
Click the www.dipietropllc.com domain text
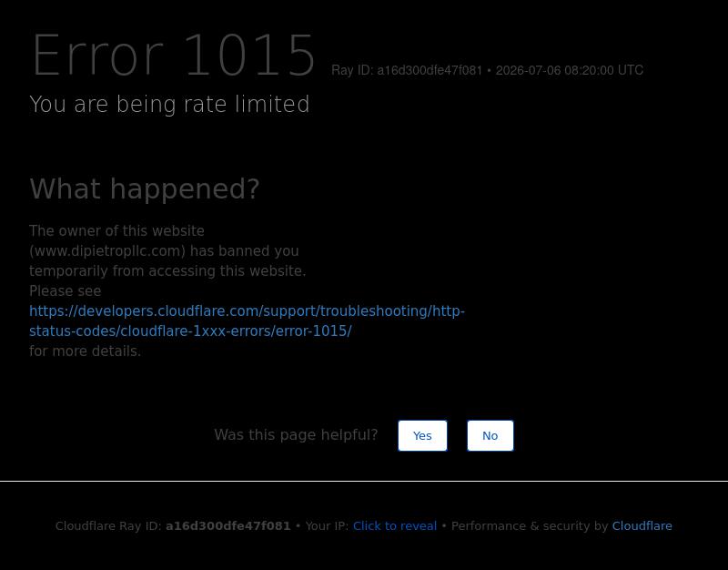coord(107,251)
